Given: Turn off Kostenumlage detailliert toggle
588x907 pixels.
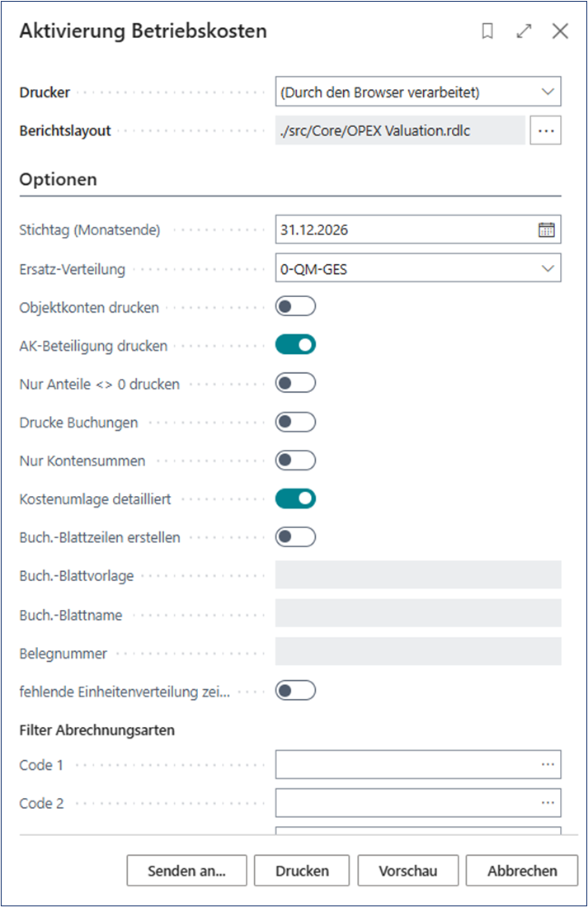Looking at the screenshot, I should [295, 498].
